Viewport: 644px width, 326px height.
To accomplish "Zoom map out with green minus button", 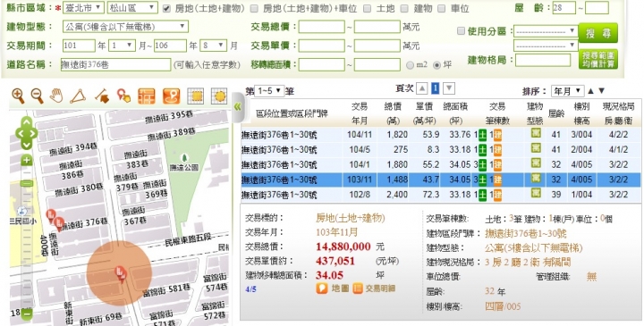I will (x=26, y=314).
